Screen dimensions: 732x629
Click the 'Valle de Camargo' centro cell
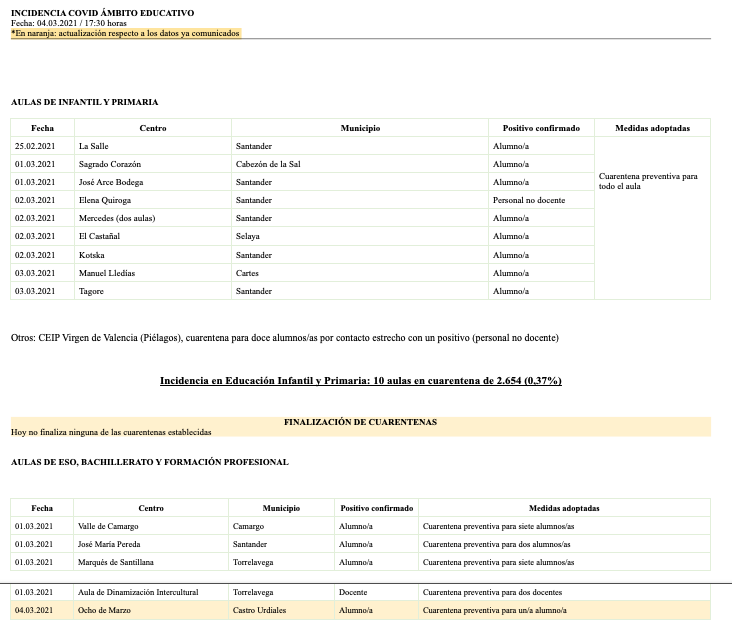108,526
